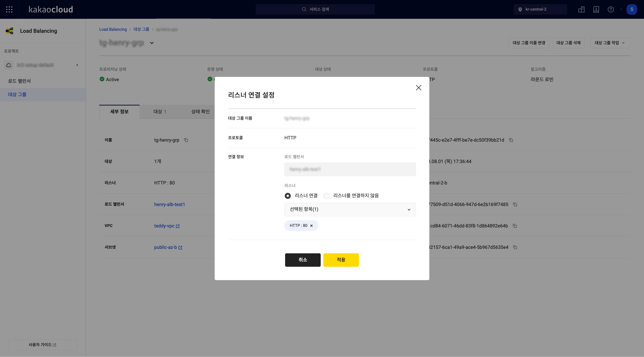Expand the target group name dropdown chevron
This screenshot has width=644, height=357.
(x=152, y=43)
